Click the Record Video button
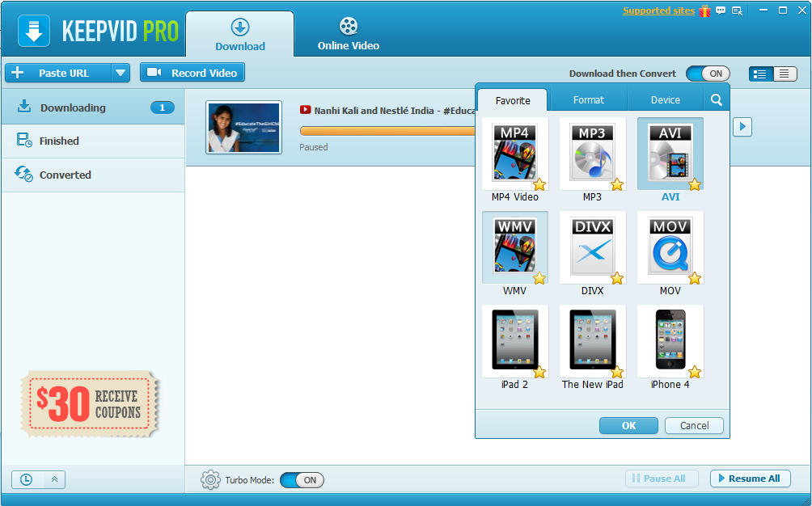 click(192, 73)
